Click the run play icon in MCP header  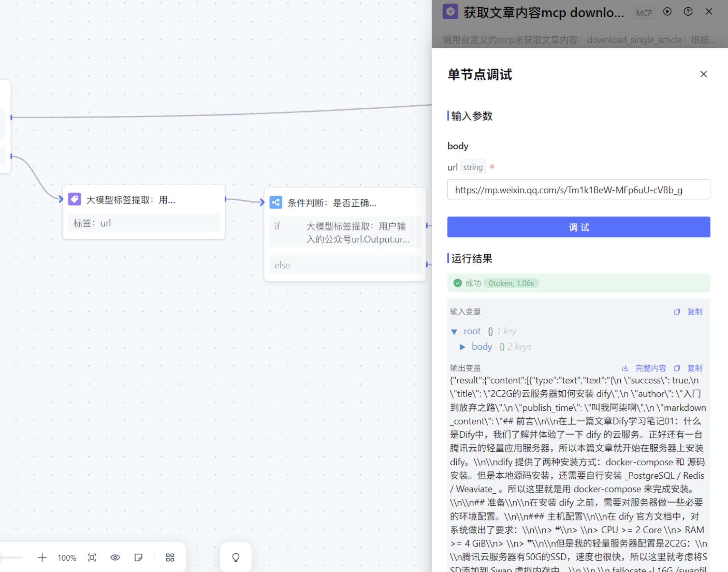tap(667, 12)
